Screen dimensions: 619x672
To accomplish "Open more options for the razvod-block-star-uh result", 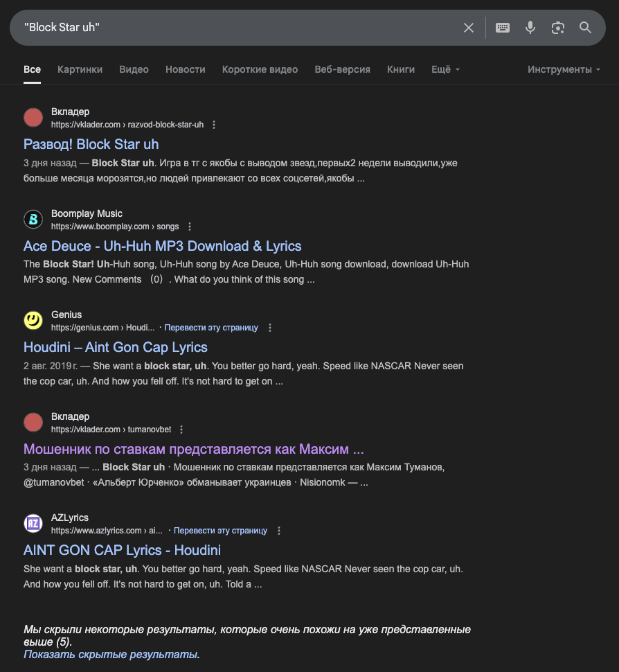I will pyautogui.click(x=214, y=125).
